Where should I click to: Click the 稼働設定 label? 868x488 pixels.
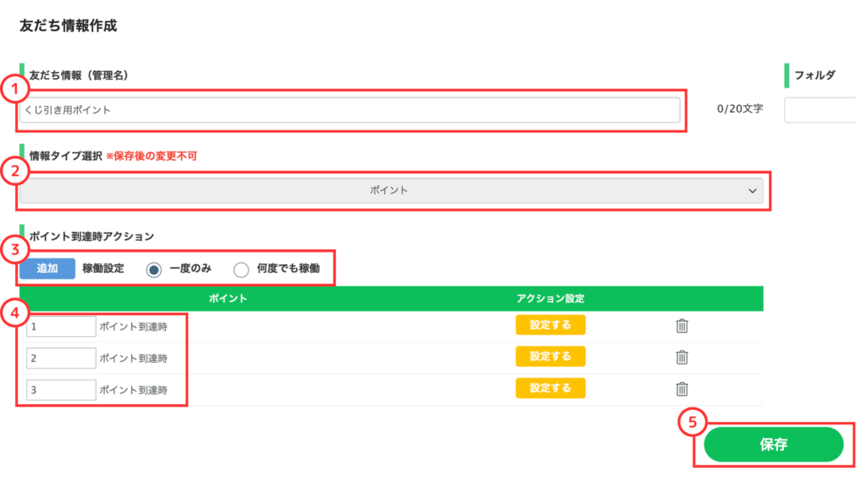coord(103,269)
